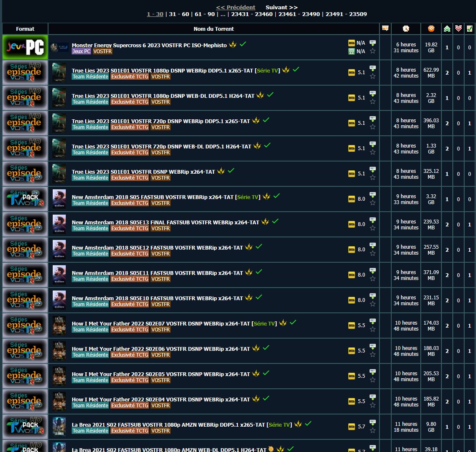Toggle the star on True Lies 1080p WEBRip x265 row
The height and width of the screenshot is (452, 476).
tap(372, 76)
